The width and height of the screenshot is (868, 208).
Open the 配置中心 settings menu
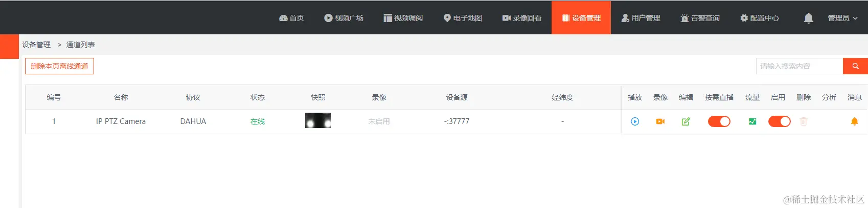pyautogui.click(x=760, y=18)
